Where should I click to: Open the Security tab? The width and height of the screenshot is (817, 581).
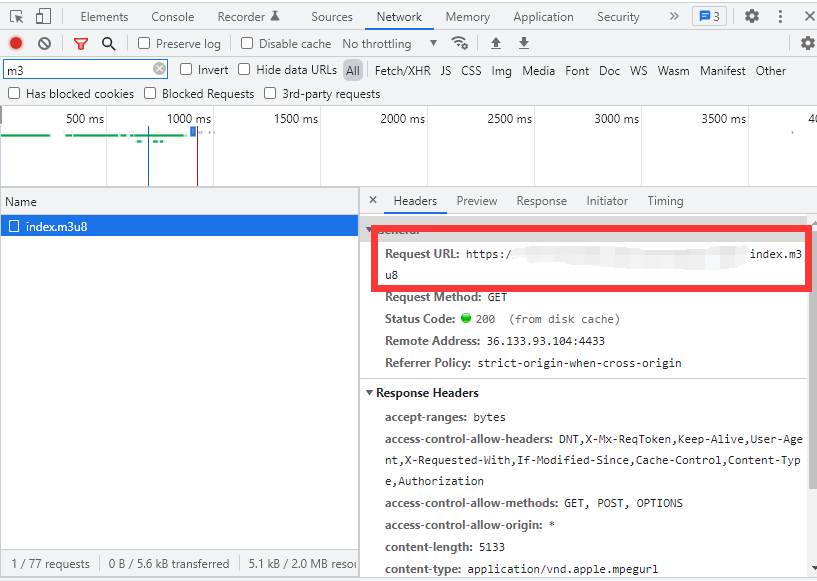coord(618,17)
